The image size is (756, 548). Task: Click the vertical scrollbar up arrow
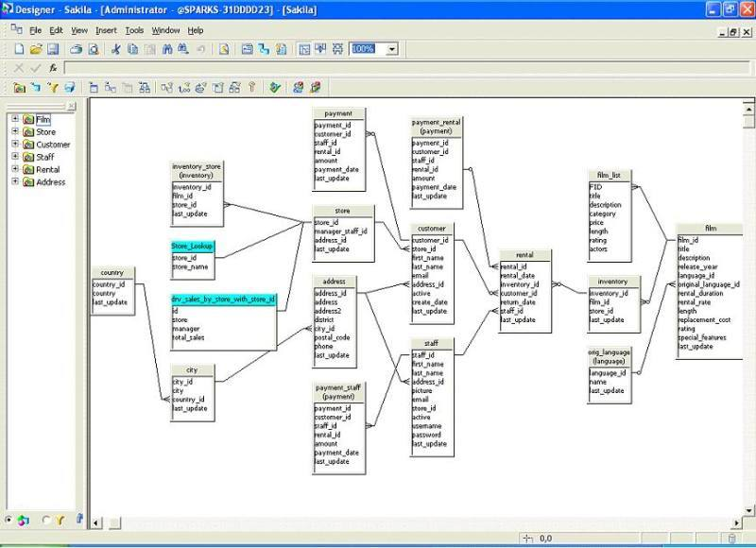(748, 110)
